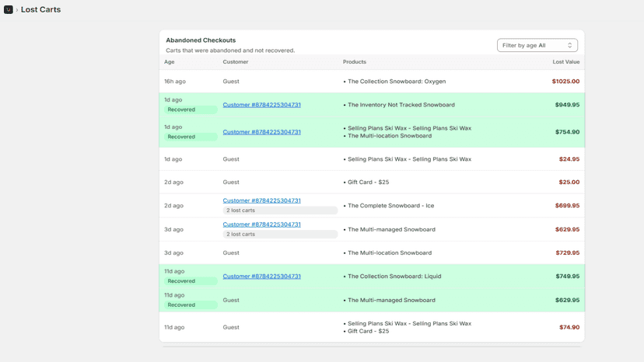644x362 pixels.
Task: Click the Lost Value column header
Action: (x=566, y=61)
